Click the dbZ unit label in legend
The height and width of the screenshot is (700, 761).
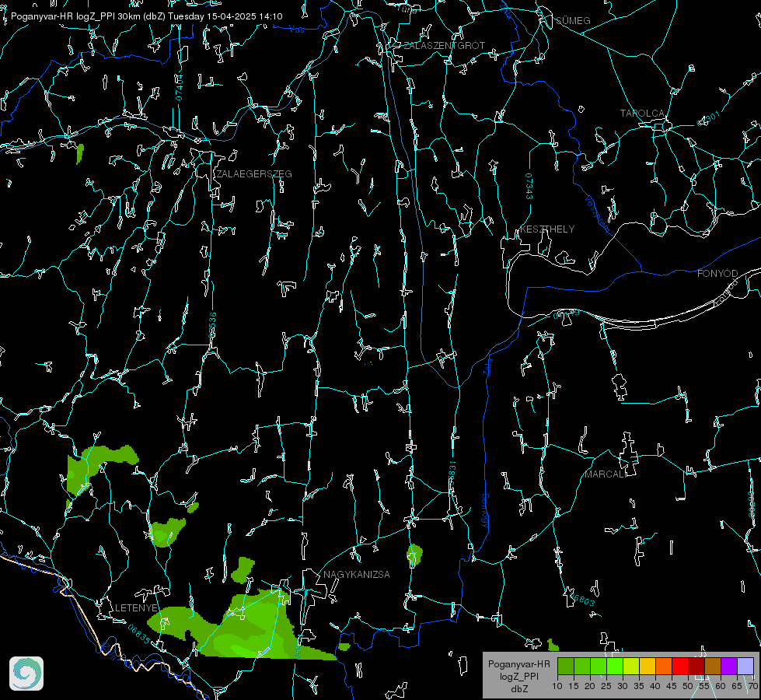coord(518,689)
